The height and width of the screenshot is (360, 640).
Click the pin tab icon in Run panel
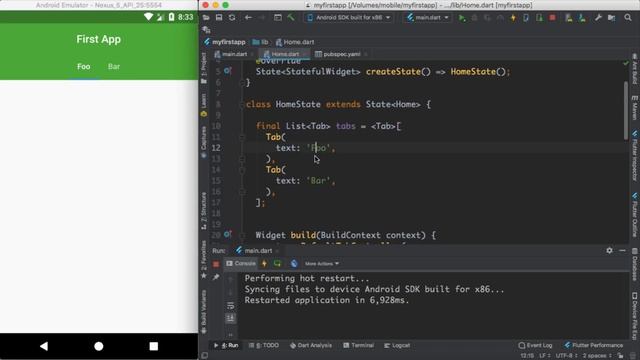coord(216,278)
